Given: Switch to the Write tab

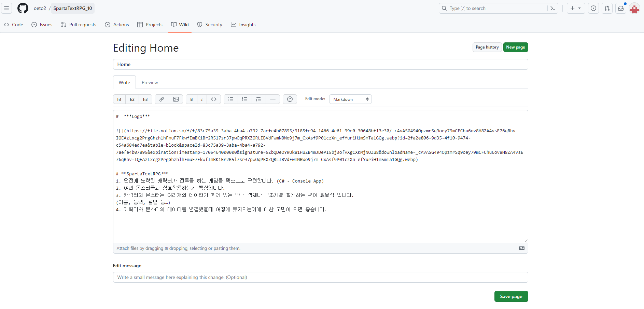Looking at the screenshot, I should (x=124, y=82).
